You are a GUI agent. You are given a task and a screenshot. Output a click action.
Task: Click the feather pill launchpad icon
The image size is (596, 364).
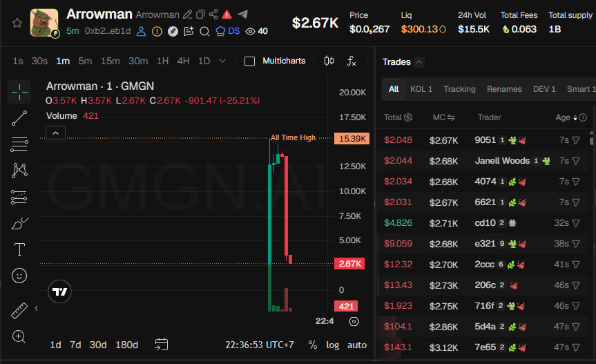[173, 31]
